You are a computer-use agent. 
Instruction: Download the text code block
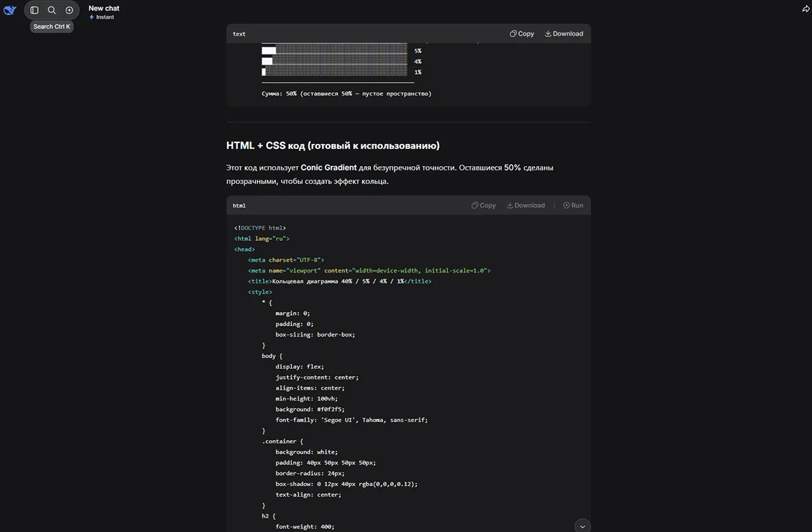564,34
